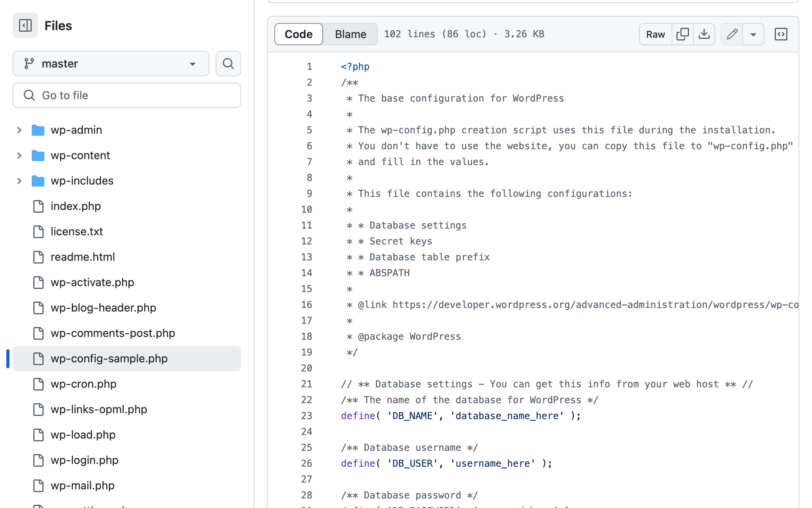Focus the Go to file field
This screenshot has width=812, height=508.
coord(127,95)
